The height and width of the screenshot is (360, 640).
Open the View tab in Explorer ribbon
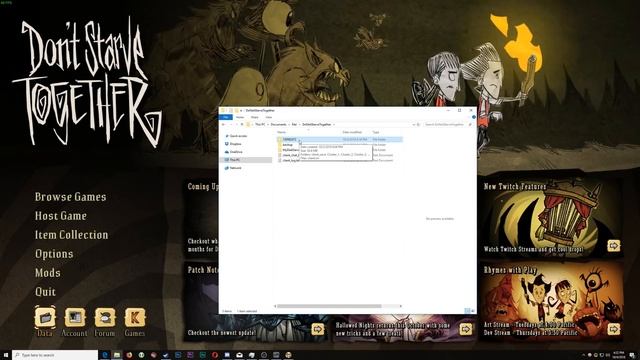269,117
